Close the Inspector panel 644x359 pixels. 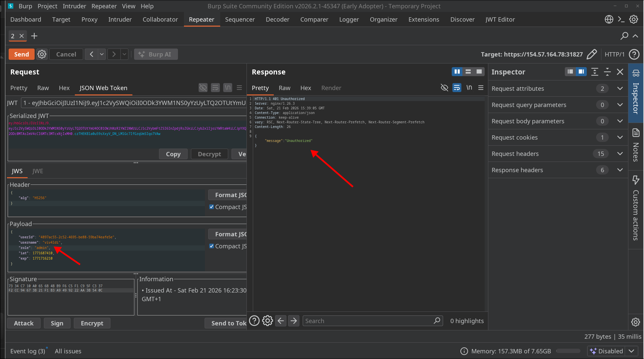coord(620,72)
